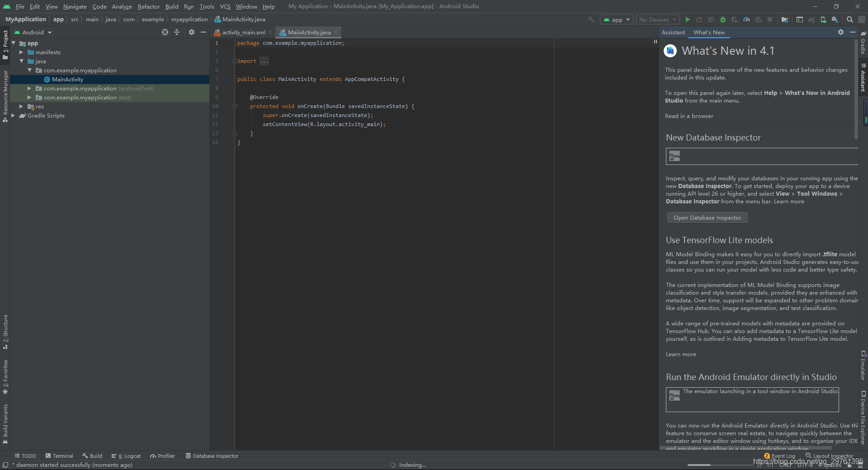This screenshot has height=470, width=868.
Task: Click the Make Project hammer icon
Action: (x=591, y=19)
